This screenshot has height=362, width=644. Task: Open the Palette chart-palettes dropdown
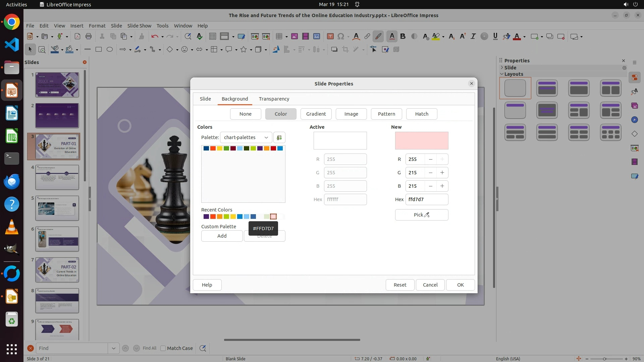(x=246, y=137)
